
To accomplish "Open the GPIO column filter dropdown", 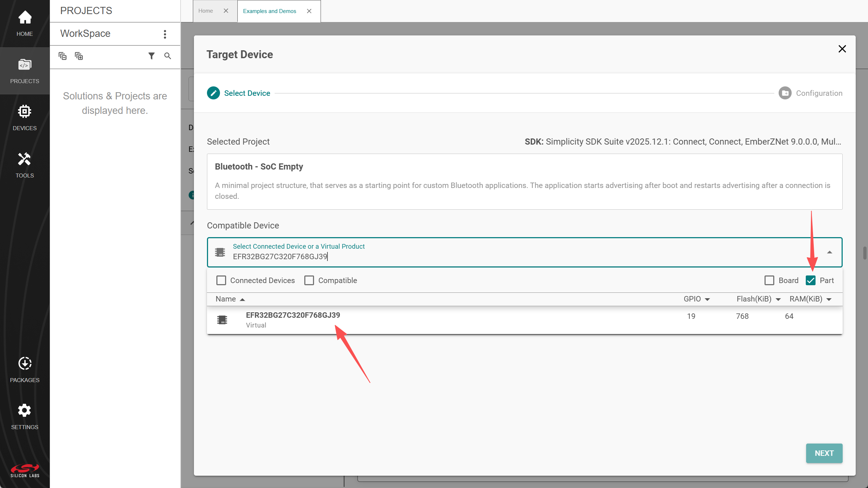I will [707, 299].
